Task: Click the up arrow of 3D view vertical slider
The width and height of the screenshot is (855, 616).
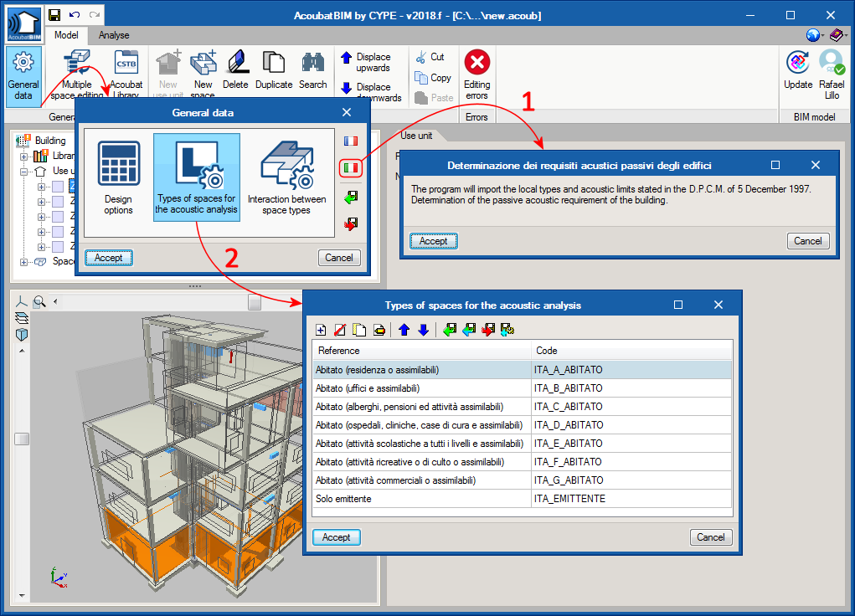Action: (x=22, y=351)
